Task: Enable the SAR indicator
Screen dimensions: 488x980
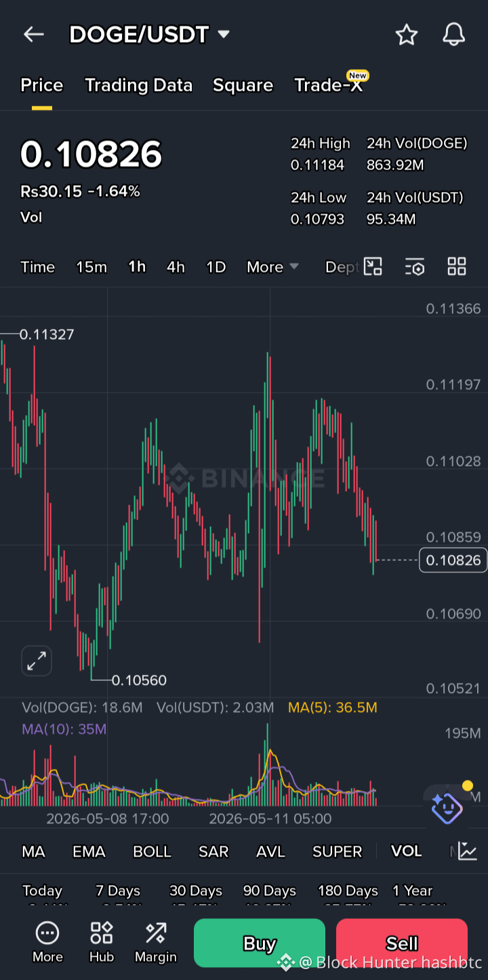Action: coord(213,851)
